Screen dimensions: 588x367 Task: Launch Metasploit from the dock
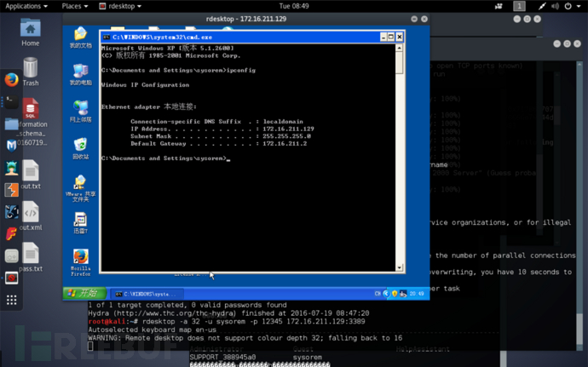(12, 146)
